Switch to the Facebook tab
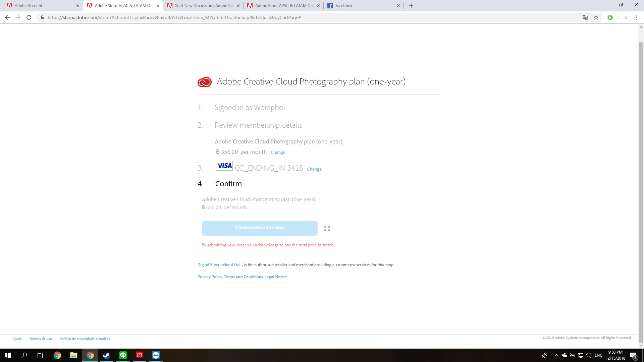644x362 pixels. click(x=362, y=6)
